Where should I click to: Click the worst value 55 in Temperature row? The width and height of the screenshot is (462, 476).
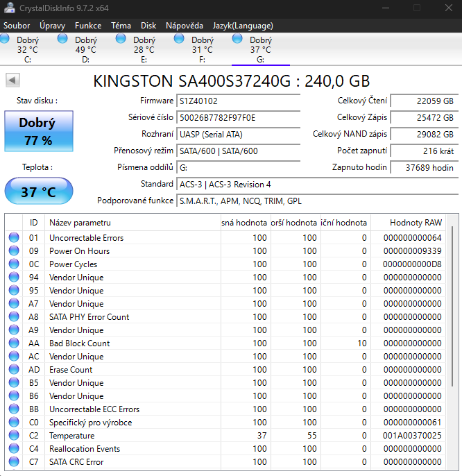311,436
